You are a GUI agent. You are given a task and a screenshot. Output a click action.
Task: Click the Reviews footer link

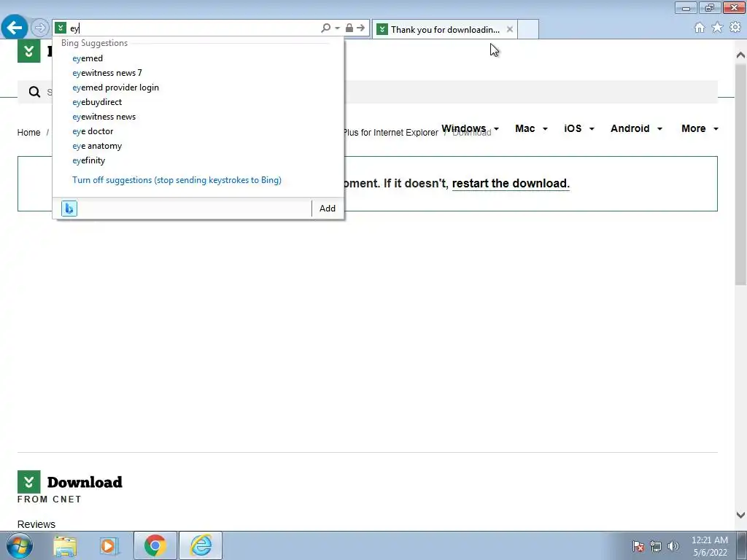pyautogui.click(x=36, y=524)
